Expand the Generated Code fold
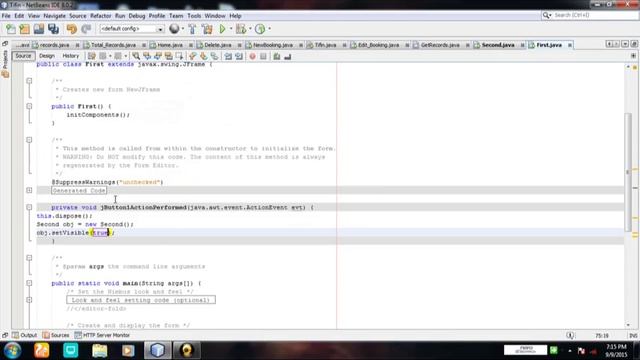 (x=29, y=190)
